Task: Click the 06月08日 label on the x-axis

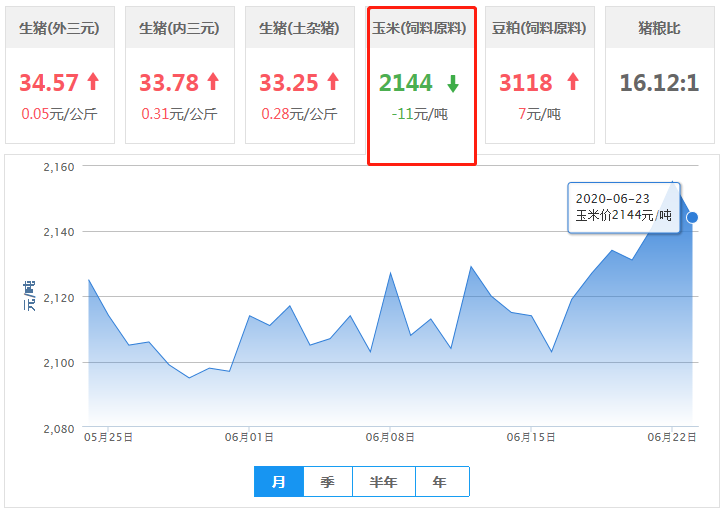Action: click(x=390, y=437)
